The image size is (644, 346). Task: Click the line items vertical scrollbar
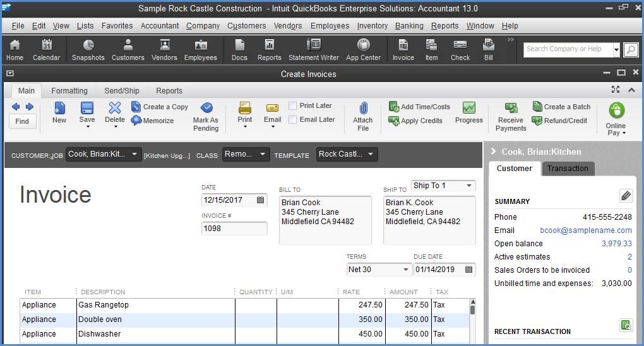click(x=473, y=321)
